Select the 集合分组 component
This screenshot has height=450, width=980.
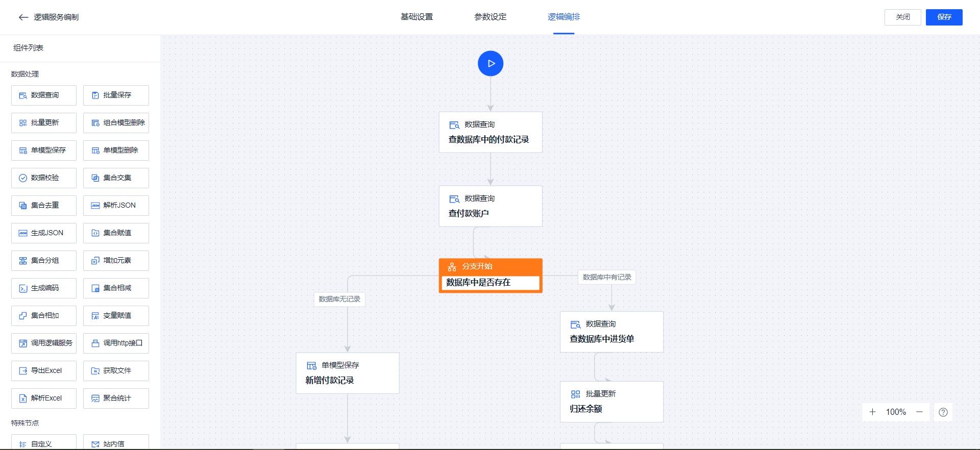click(x=44, y=261)
